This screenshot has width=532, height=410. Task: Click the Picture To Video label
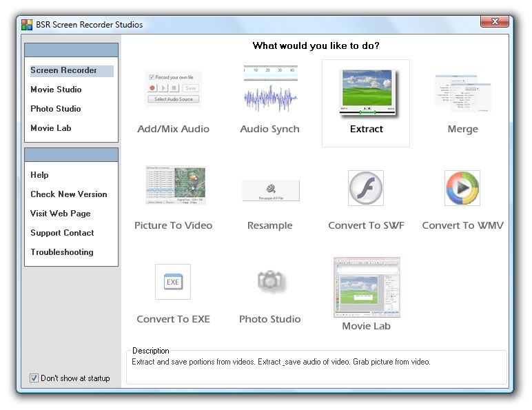pos(174,226)
